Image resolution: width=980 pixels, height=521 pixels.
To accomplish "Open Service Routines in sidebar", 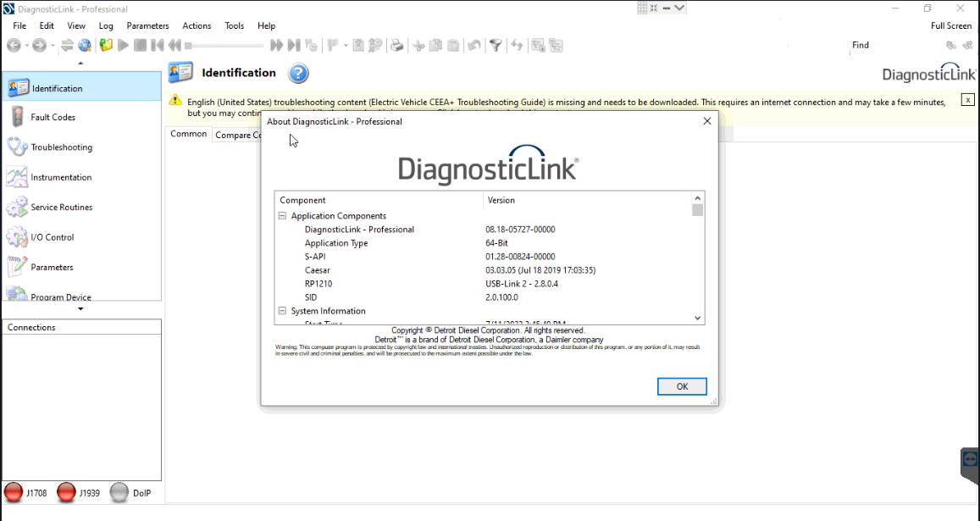I will (61, 208).
